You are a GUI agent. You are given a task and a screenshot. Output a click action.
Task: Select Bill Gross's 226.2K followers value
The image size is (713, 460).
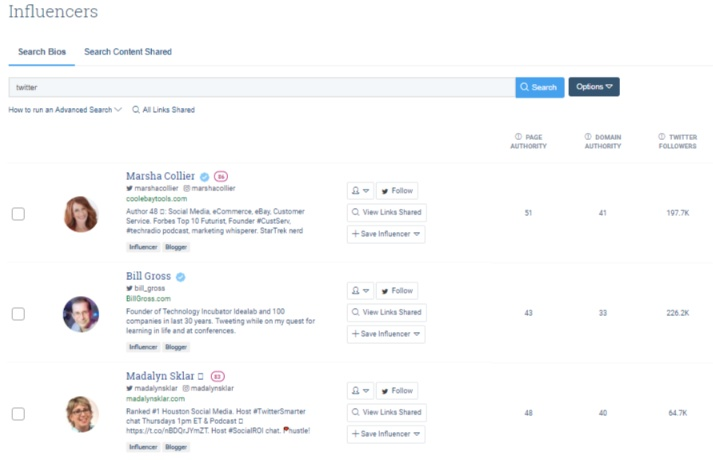(x=678, y=313)
